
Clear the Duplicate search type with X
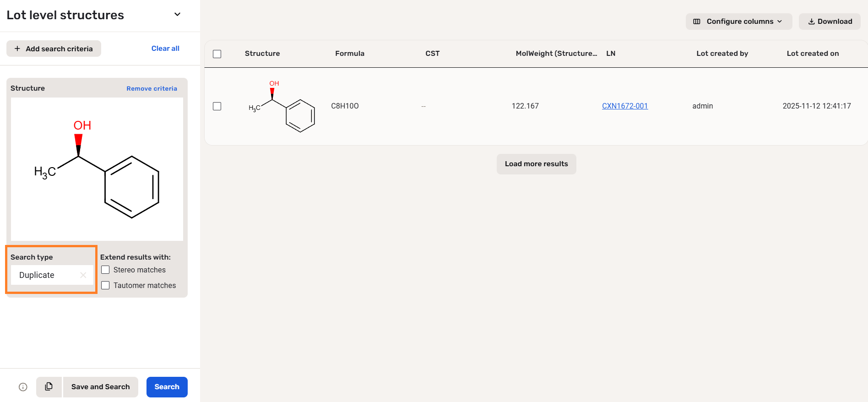(83, 275)
